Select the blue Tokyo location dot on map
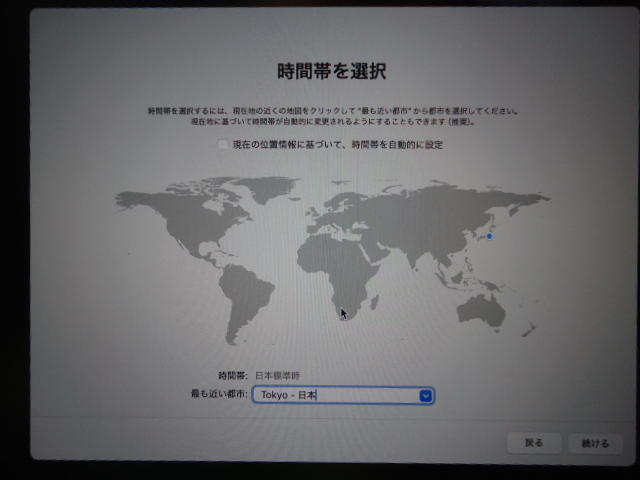This screenshot has height=480, width=640. point(490,236)
